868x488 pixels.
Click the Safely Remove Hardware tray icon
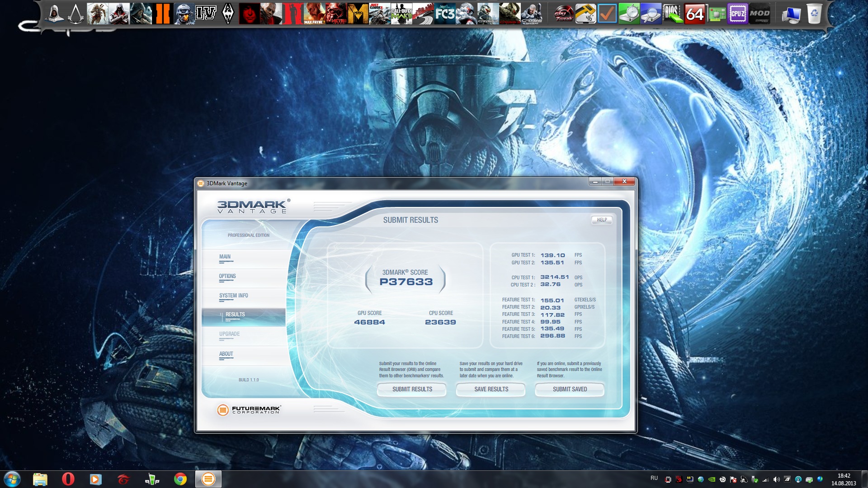point(755,479)
